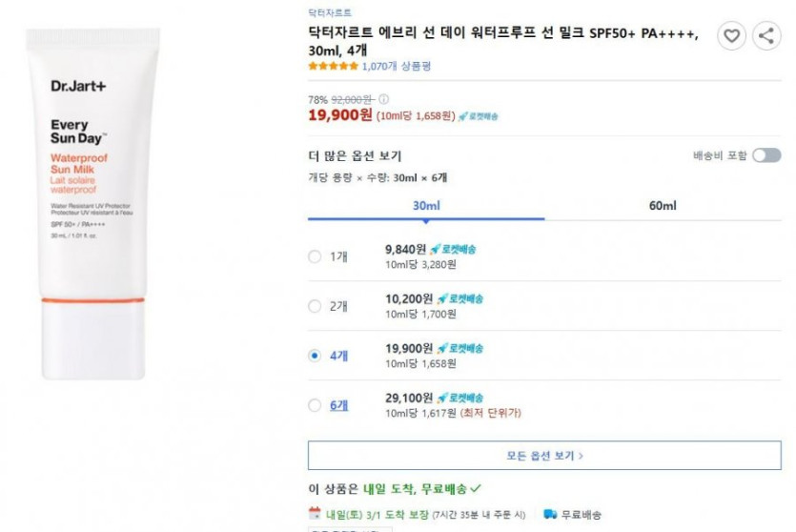The image size is (796, 532).
Task: Click the blue truck free shipping icon
Action: (x=550, y=514)
